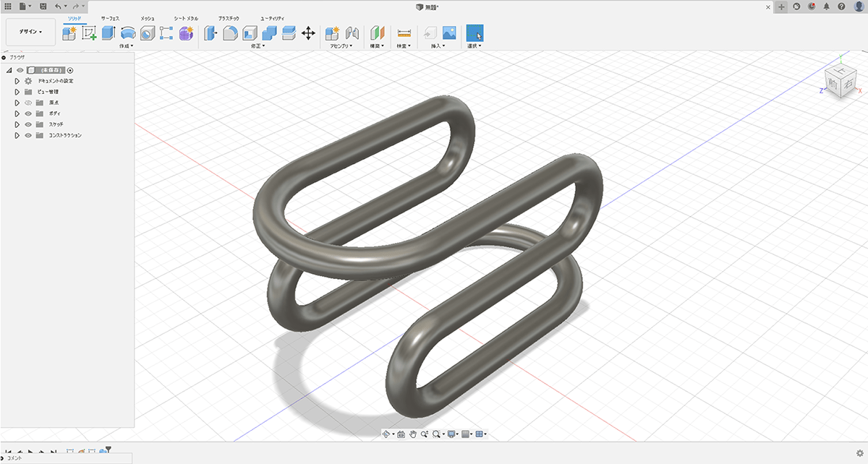868x464 pixels.
Task: Open the data panel grid icon
Action: pyautogui.click(x=8, y=6)
